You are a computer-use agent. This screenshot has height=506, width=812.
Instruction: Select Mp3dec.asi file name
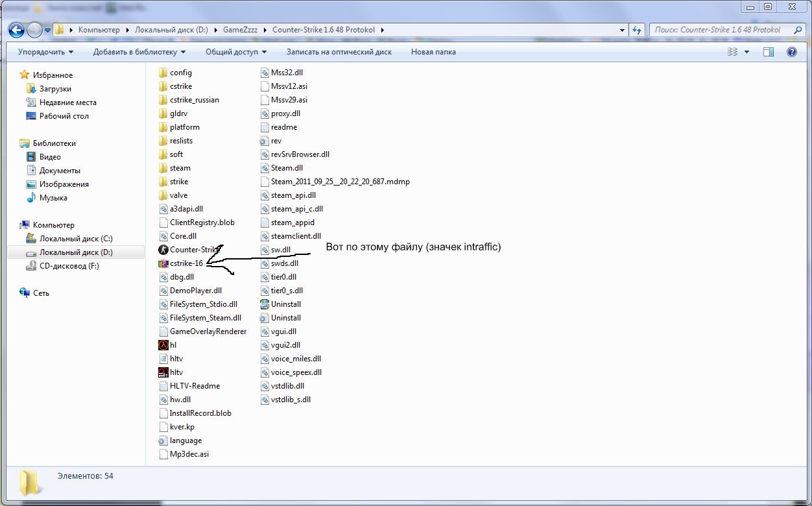tap(189, 454)
